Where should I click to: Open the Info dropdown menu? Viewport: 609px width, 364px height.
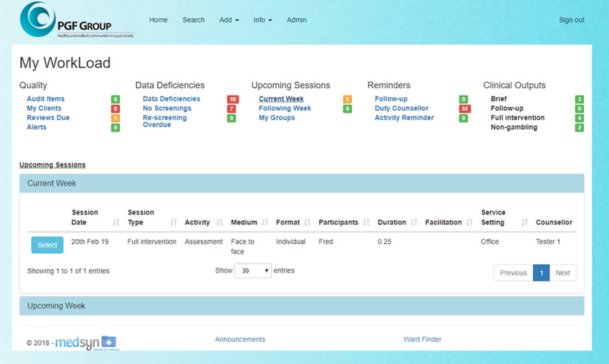point(262,20)
